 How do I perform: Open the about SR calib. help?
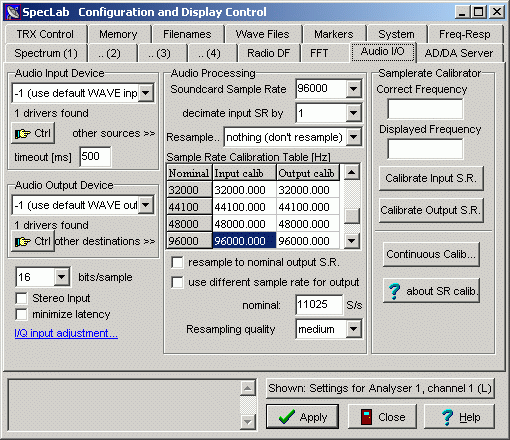431,291
